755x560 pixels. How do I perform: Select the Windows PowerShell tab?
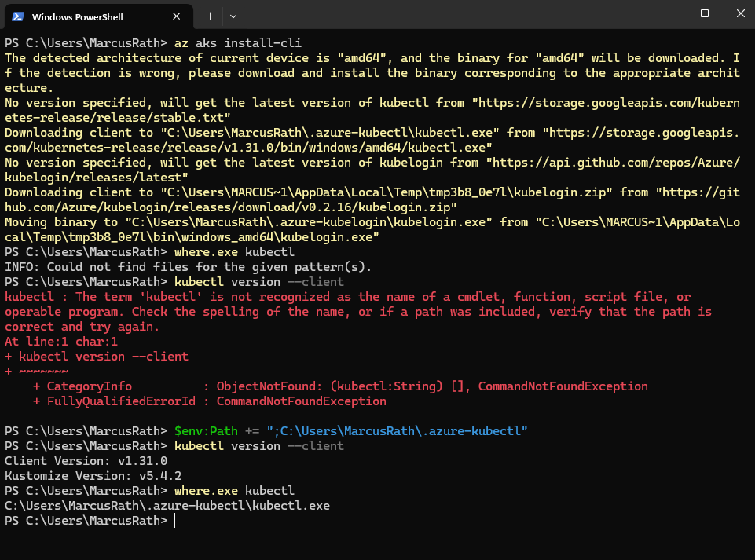86,16
